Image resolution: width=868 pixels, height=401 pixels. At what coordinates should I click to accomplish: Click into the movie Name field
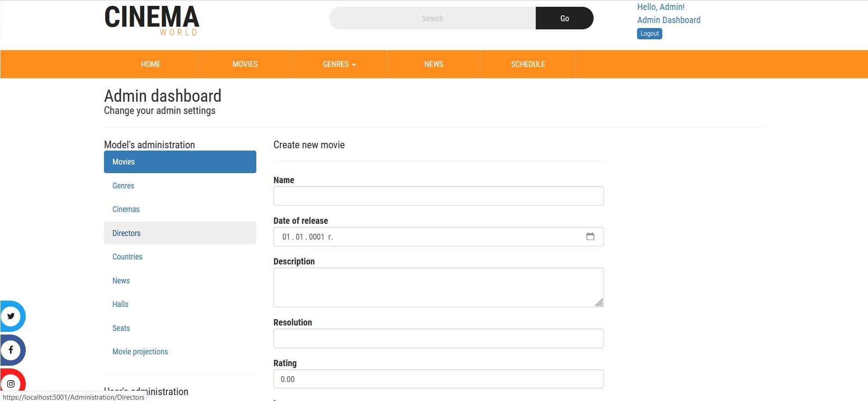[438, 196]
